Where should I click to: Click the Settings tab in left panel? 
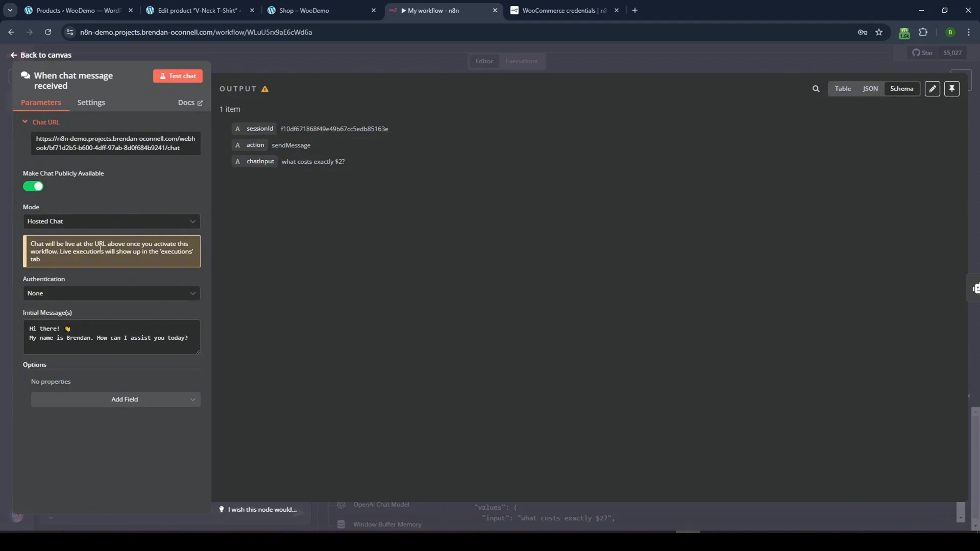(x=91, y=102)
